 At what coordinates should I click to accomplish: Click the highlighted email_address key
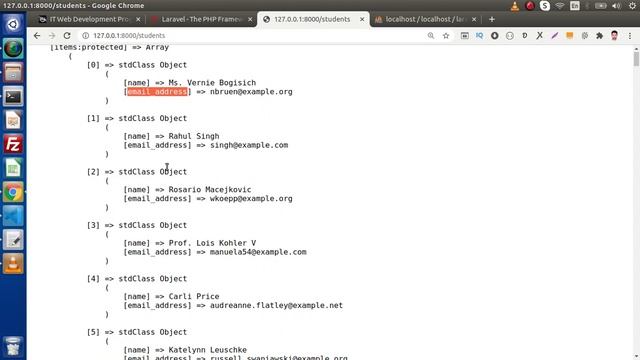click(157, 92)
